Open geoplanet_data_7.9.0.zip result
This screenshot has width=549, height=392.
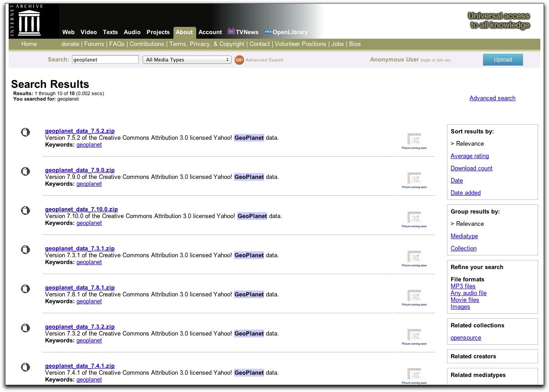[x=80, y=170]
